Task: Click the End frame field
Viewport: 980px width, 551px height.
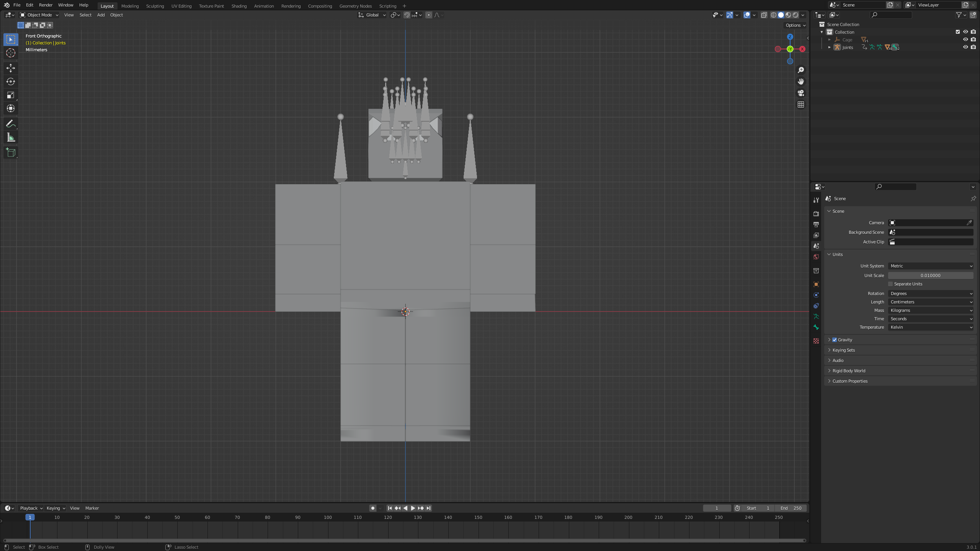Action: [791, 508]
